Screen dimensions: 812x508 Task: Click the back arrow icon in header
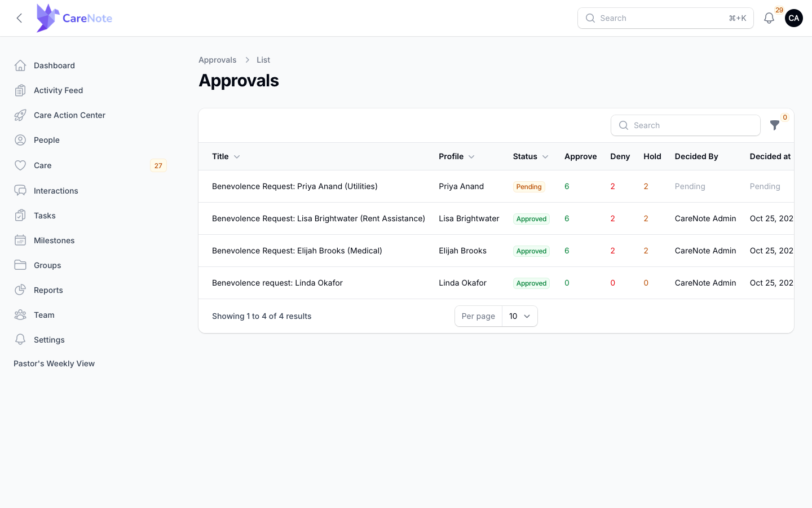[19, 18]
